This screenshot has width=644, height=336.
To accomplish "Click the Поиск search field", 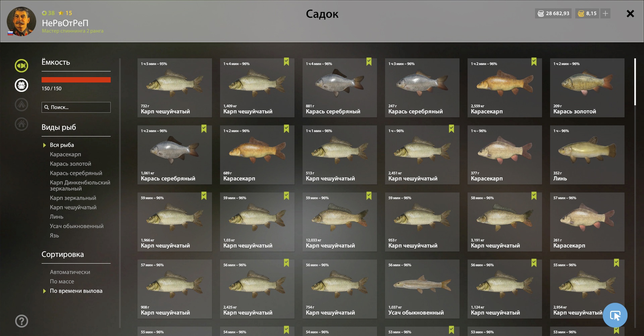I will [x=76, y=107].
